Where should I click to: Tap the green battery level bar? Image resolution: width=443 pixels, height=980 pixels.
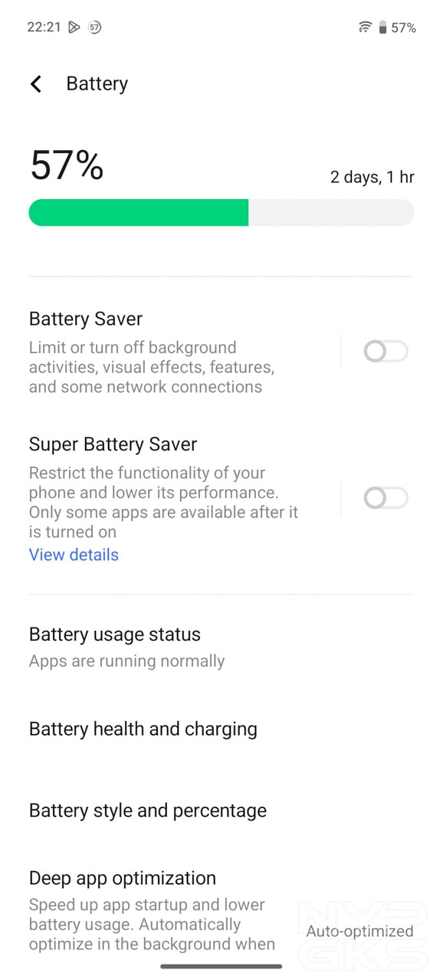[x=138, y=212]
